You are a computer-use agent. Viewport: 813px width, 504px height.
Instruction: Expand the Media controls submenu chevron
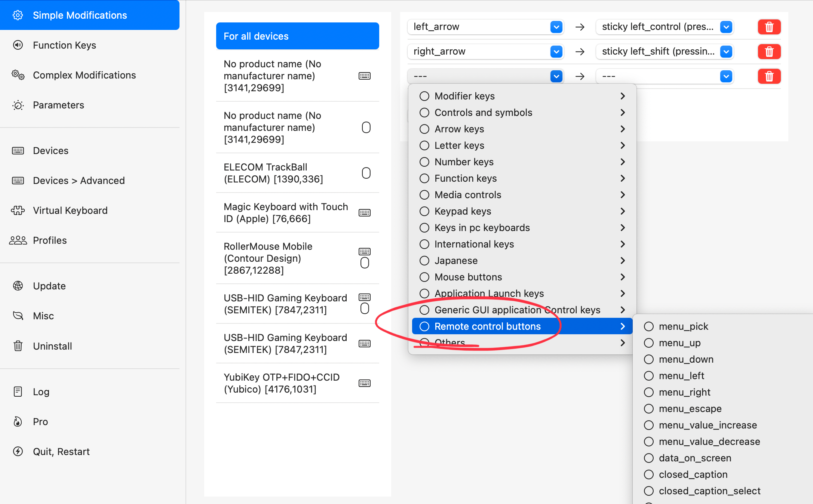(x=623, y=194)
